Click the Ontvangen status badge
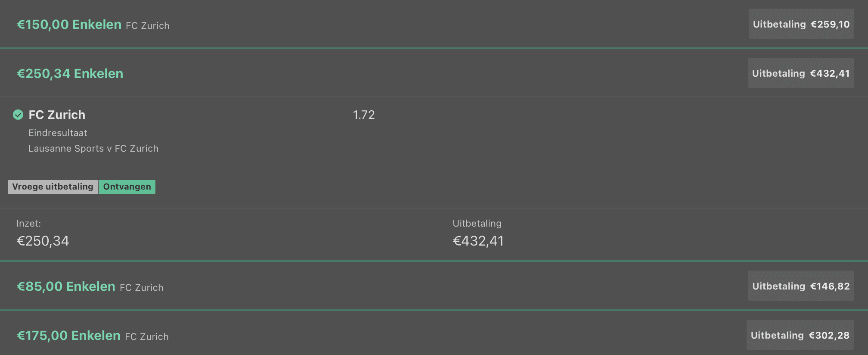This screenshot has width=868, height=355. [127, 187]
